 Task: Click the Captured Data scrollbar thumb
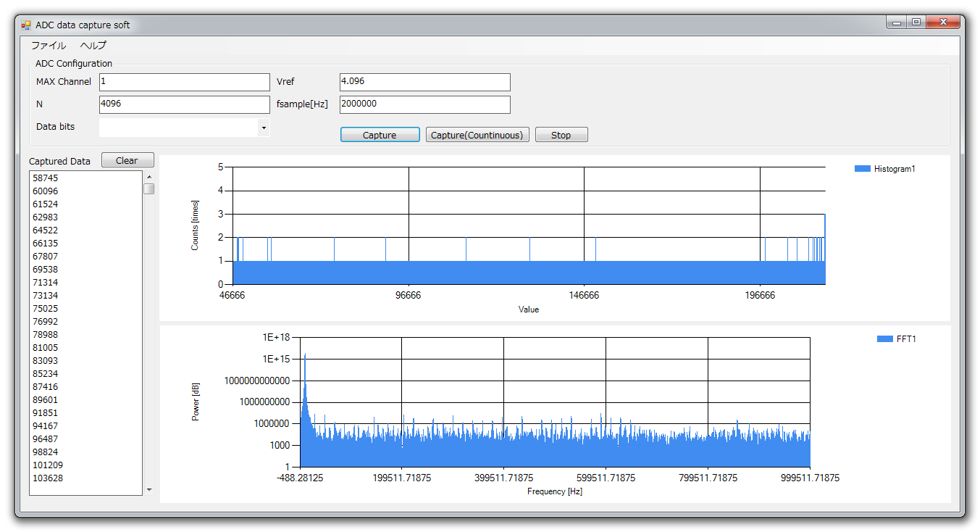[148, 189]
